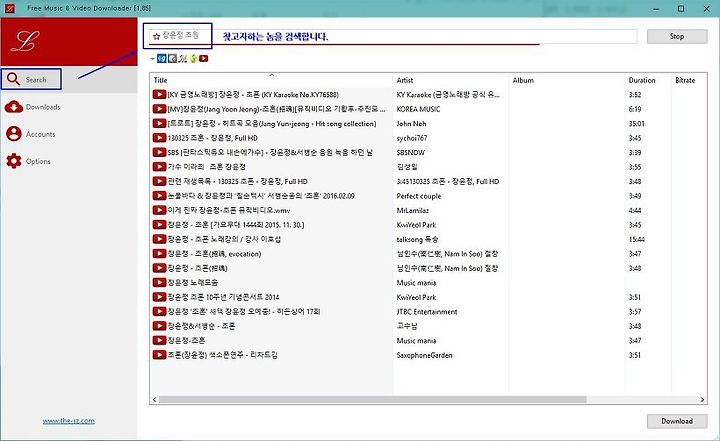Click the artist cell 'JTBC Entertainment'
The width and height of the screenshot is (720, 441).
coord(427,311)
